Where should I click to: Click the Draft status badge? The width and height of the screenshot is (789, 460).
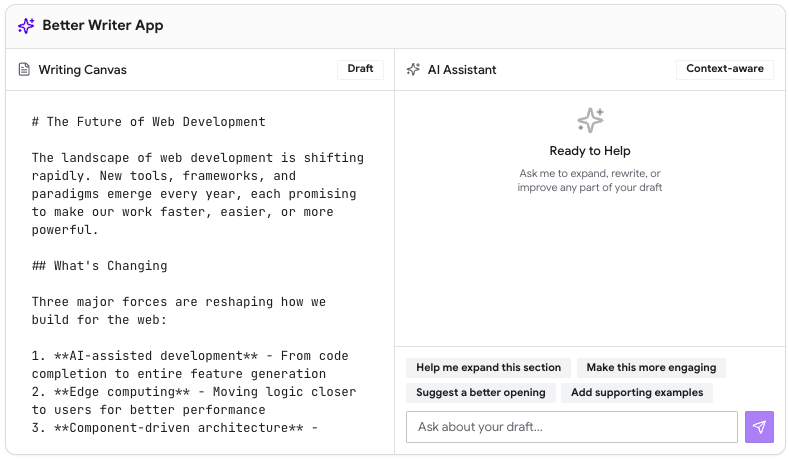pyautogui.click(x=360, y=69)
